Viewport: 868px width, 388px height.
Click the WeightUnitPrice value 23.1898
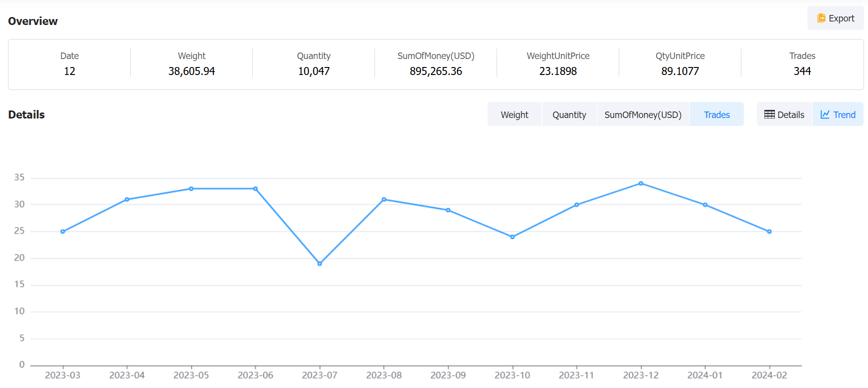coord(558,71)
